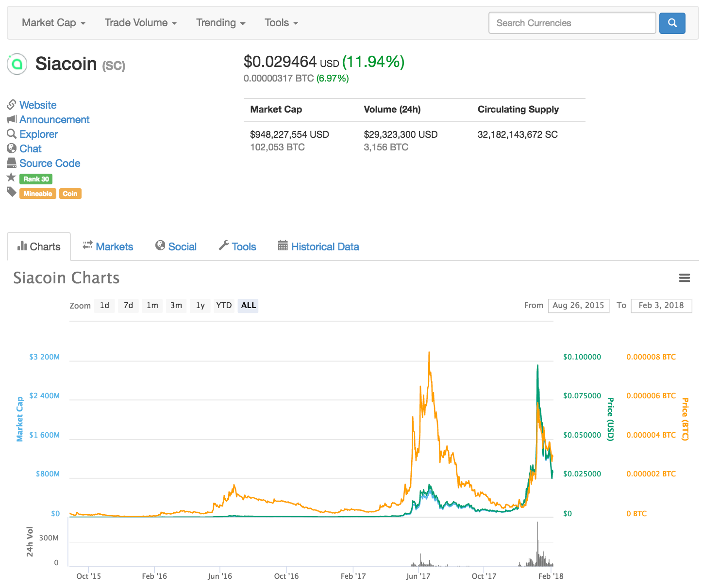Visit the Siacoin Website link
The height and width of the screenshot is (588, 703).
[38, 105]
